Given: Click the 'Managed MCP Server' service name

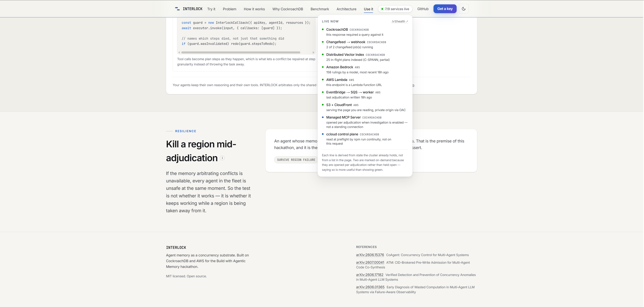Looking at the screenshot, I should [343, 117].
